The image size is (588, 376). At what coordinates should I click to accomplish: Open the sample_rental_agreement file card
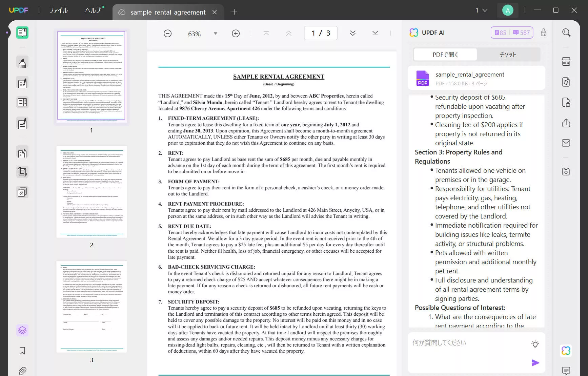[x=477, y=78]
